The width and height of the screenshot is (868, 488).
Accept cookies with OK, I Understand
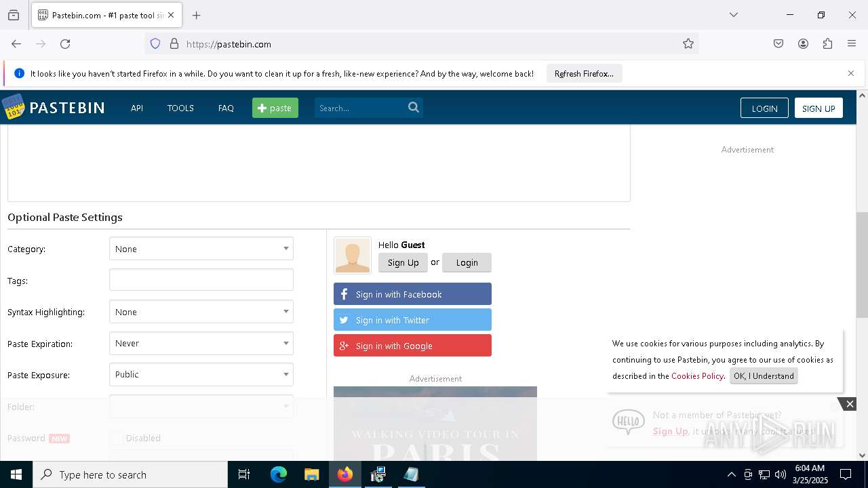[x=764, y=376]
